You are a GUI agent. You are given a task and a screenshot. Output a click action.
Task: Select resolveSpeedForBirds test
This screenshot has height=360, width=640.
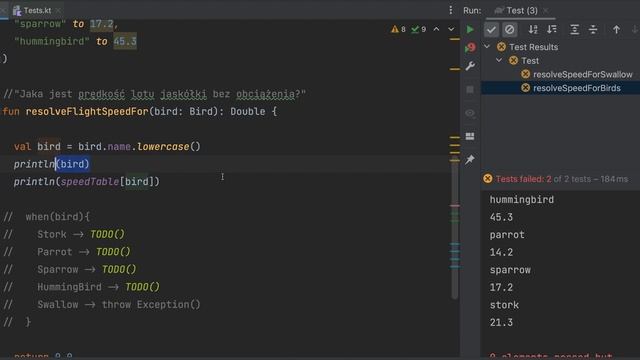pos(576,88)
